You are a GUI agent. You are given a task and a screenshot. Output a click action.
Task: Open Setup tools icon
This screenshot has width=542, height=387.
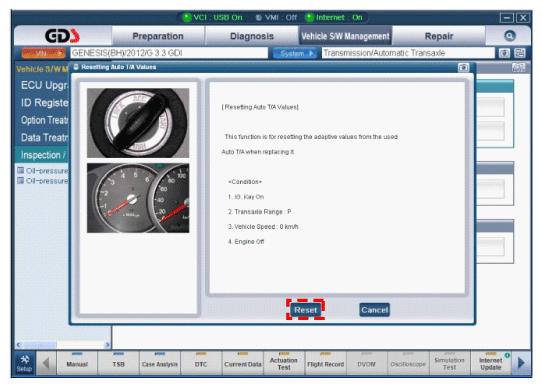25,363
